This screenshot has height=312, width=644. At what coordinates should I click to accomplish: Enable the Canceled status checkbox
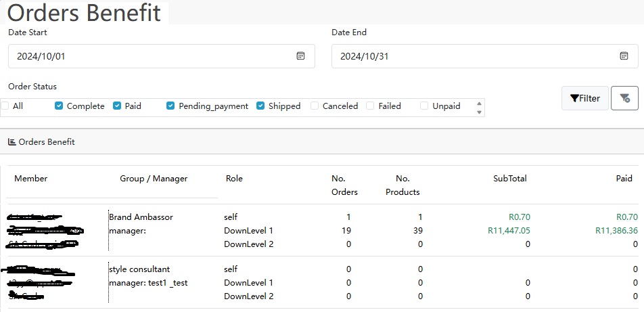pos(315,106)
